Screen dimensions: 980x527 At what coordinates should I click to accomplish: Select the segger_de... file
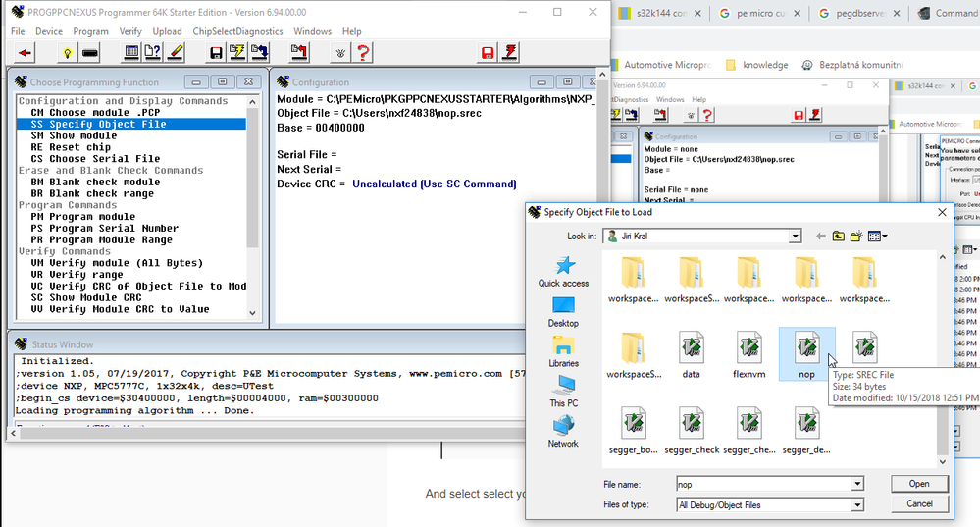tap(806, 431)
